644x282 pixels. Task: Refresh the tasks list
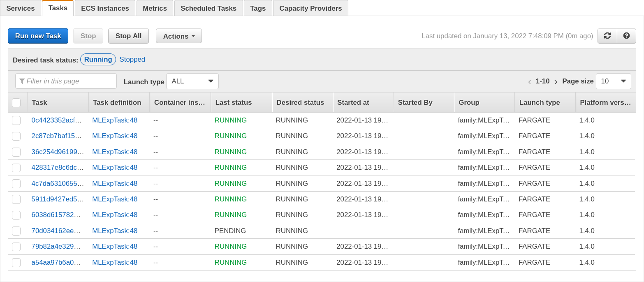tap(607, 36)
